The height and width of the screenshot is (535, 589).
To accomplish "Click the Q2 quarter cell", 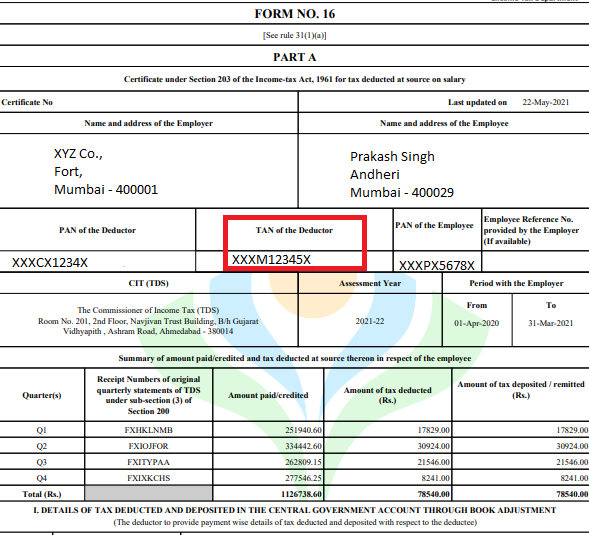I will [41, 446].
